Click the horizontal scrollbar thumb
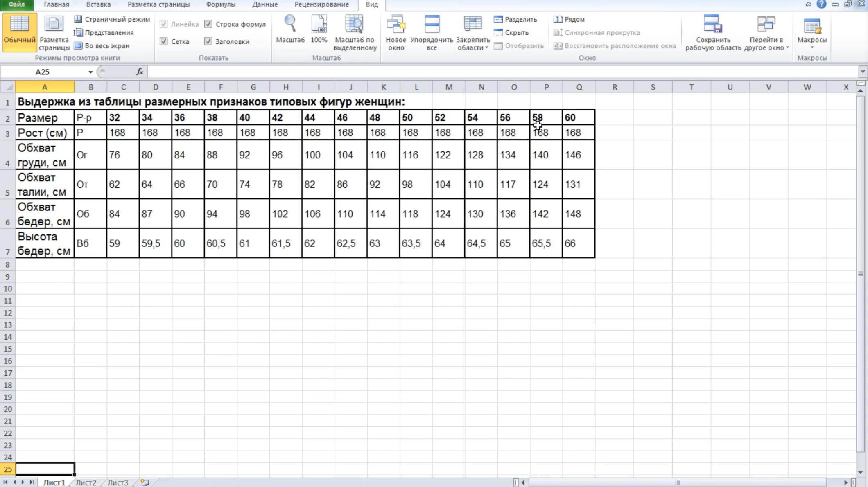Screen dimensions: 868x487 point(678,482)
